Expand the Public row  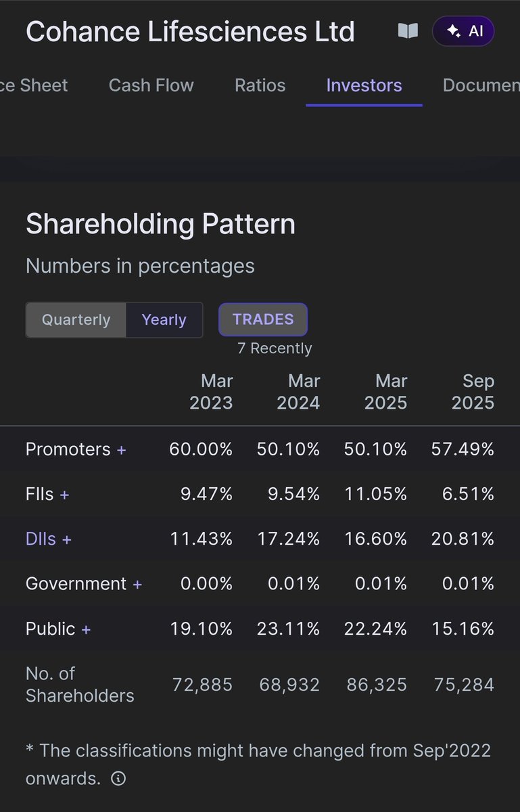(x=58, y=629)
